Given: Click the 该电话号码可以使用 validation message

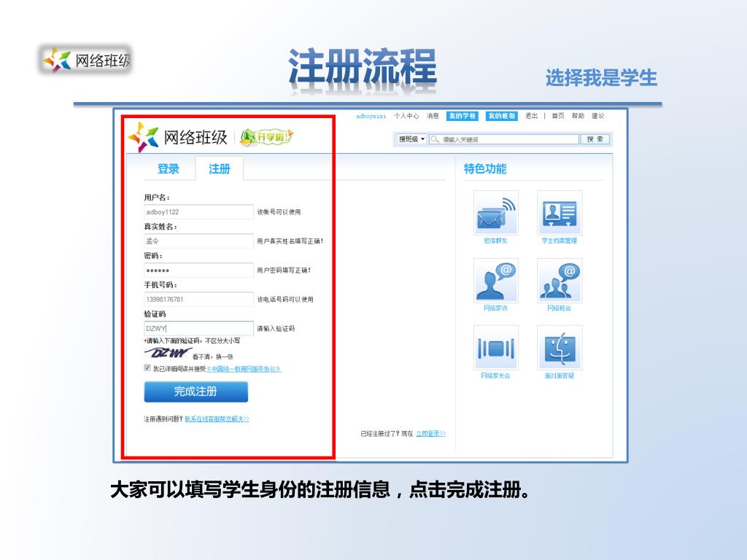Looking at the screenshot, I should click(x=285, y=300).
